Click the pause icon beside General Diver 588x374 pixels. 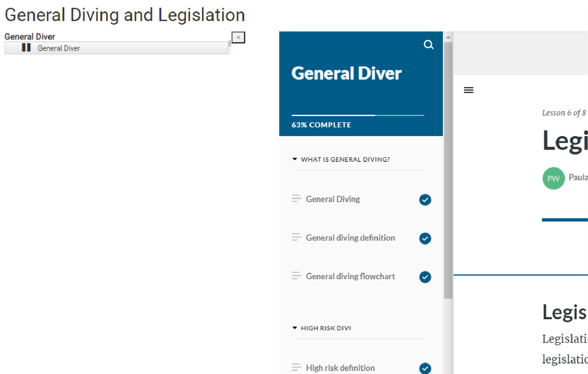point(26,48)
